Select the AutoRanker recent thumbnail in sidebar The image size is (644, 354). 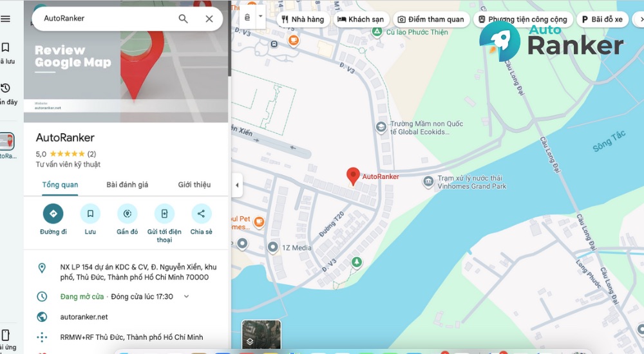6,142
